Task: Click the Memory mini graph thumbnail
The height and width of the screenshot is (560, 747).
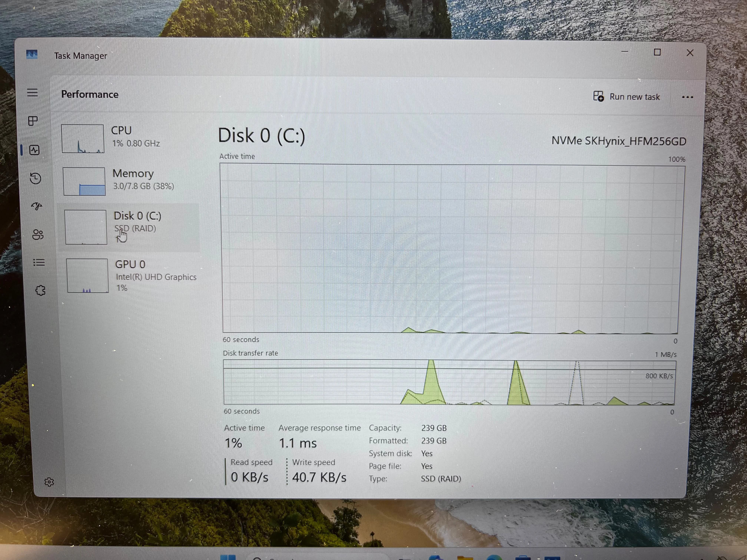Action: tap(84, 182)
